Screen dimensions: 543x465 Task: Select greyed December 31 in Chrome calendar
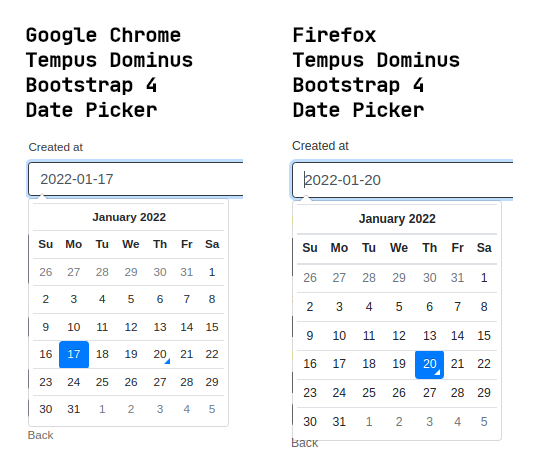point(187,272)
